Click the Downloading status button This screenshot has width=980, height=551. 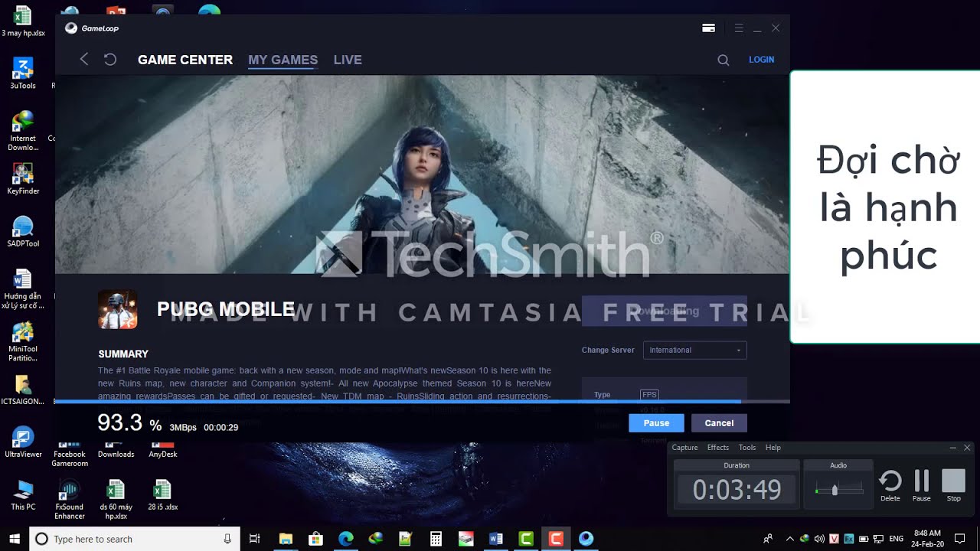click(664, 311)
